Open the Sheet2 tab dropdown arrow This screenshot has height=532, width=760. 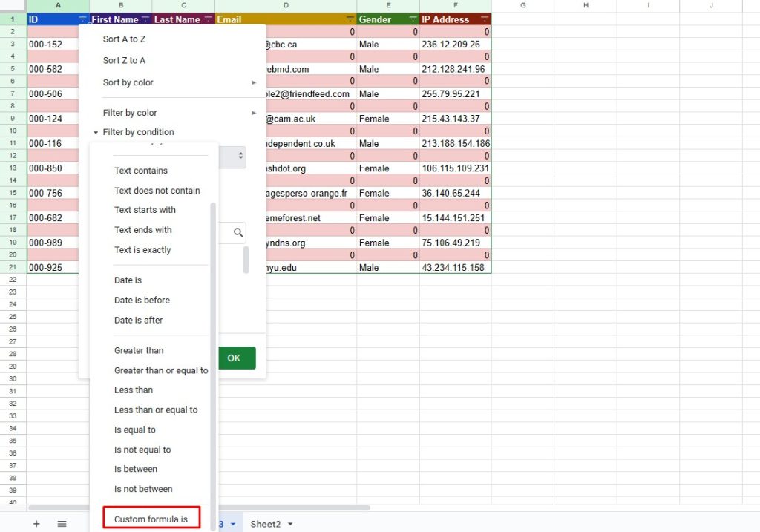pyautogui.click(x=289, y=524)
